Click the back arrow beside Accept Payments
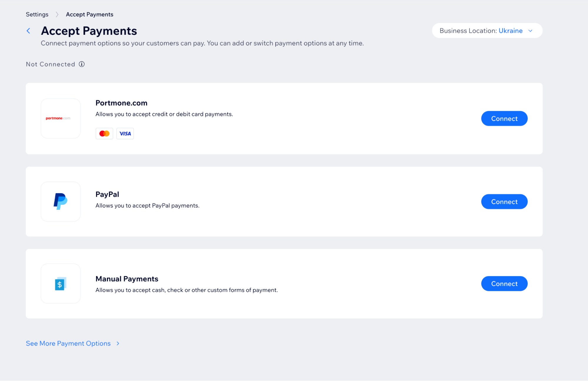 (29, 31)
